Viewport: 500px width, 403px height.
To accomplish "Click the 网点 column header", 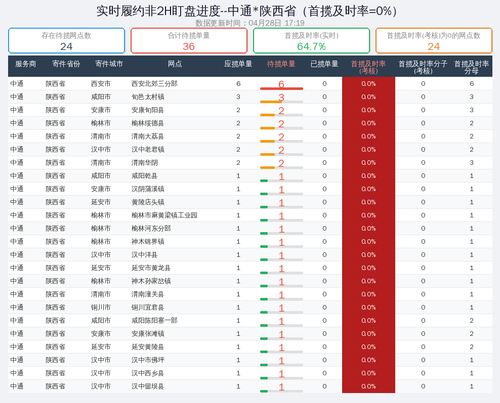I will (x=175, y=64).
